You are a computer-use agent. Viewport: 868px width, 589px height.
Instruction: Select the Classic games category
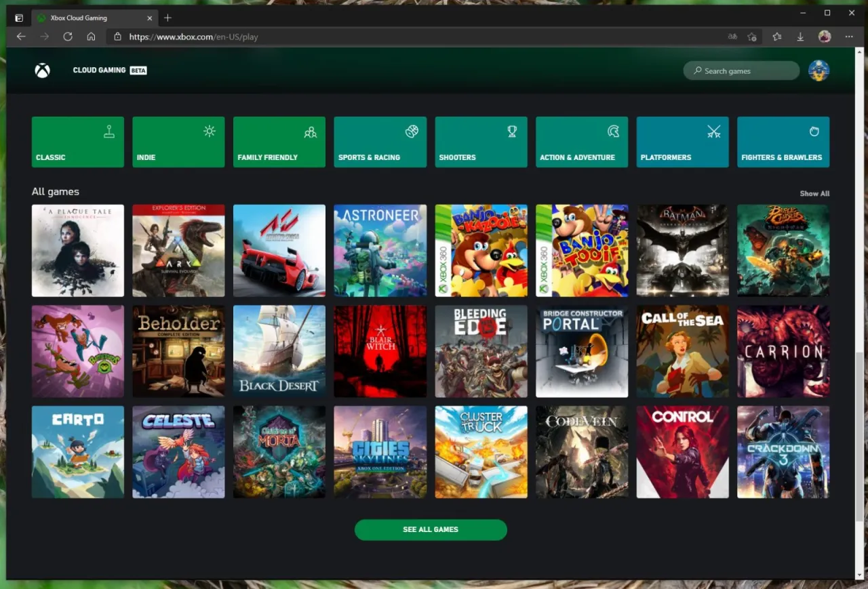pyautogui.click(x=77, y=142)
